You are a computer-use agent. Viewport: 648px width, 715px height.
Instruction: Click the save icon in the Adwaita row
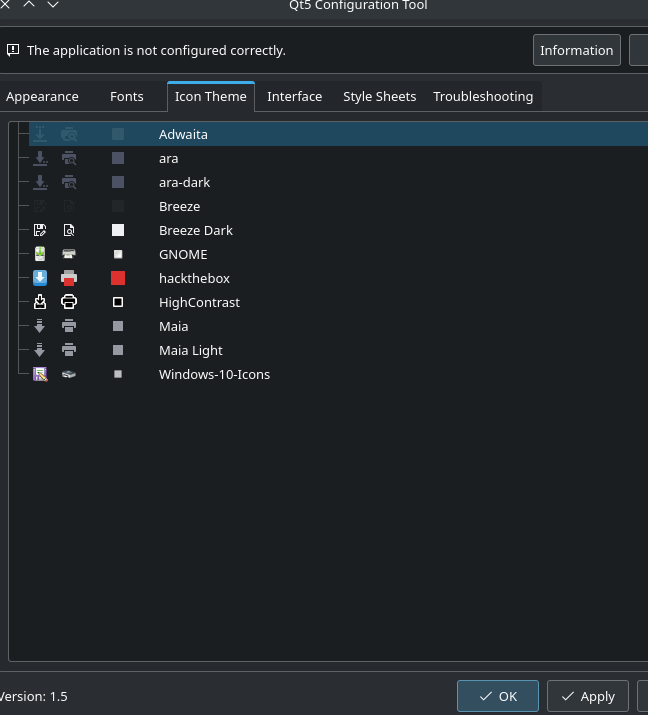40,134
